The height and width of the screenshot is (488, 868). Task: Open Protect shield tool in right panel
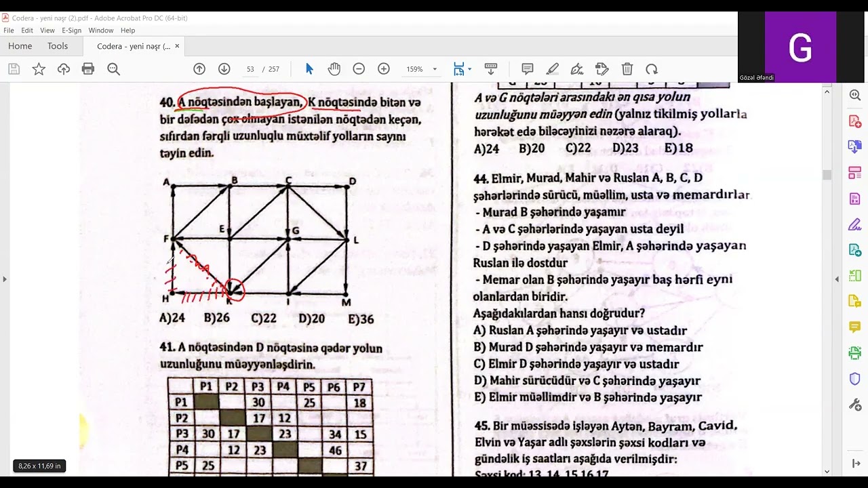(855, 378)
